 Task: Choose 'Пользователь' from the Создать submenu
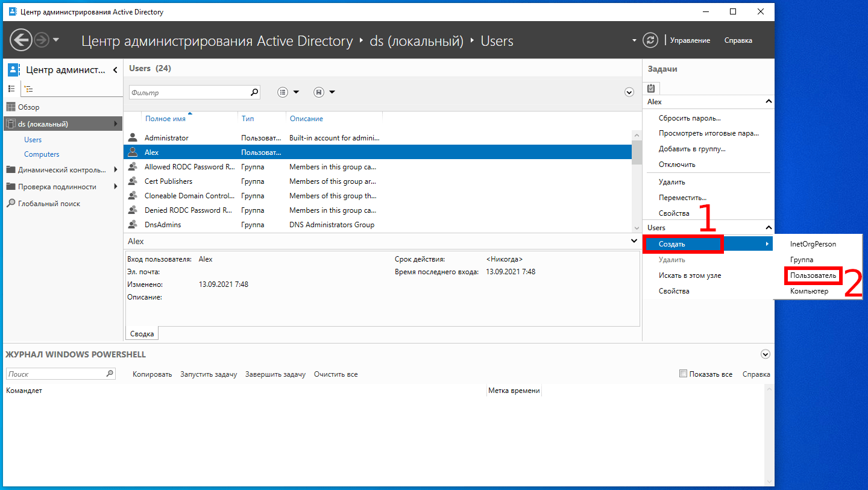(813, 275)
